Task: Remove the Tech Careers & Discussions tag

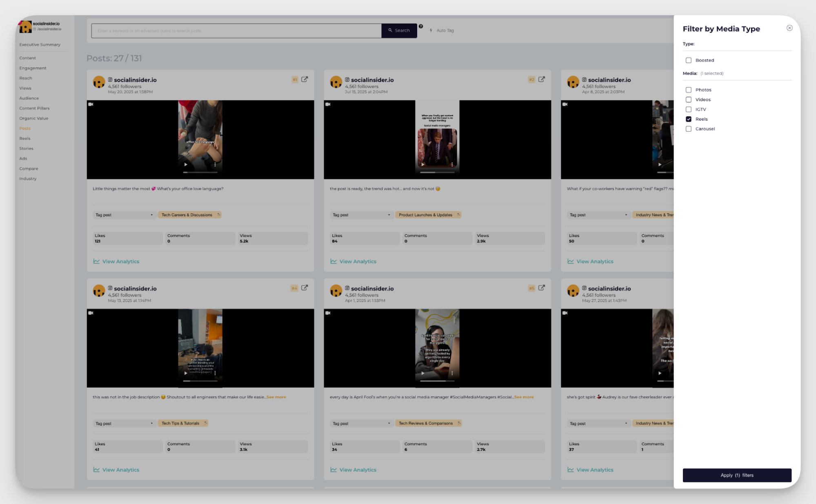Action: (219, 215)
